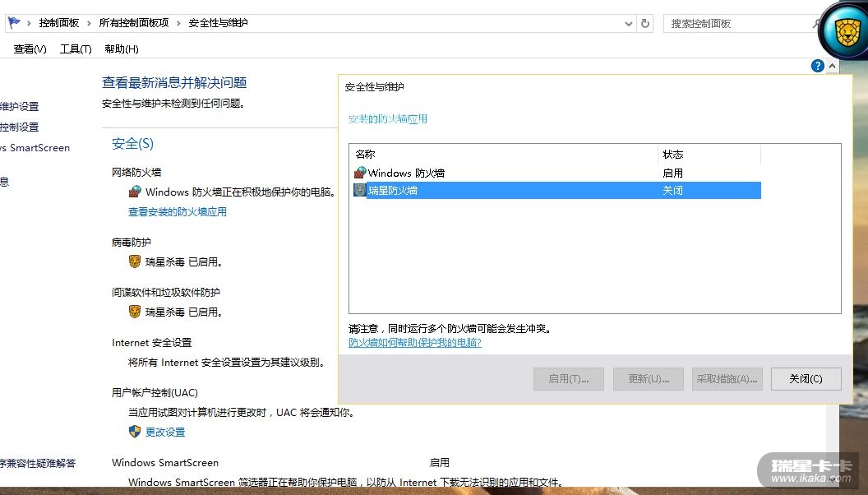
Task: Click the firewall icon beside Windows 防火墙 message
Action: pos(135,192)
